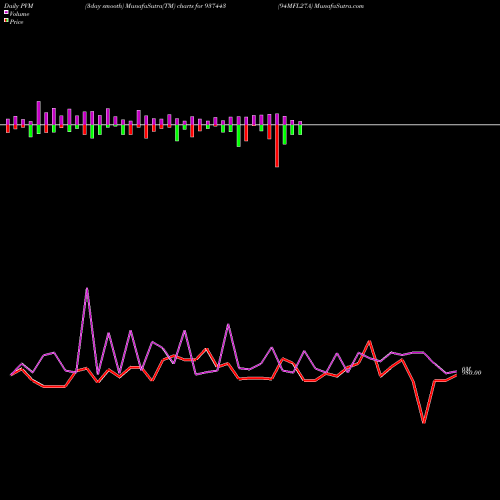This screenshot has height=500, width=500.
Task: Click the lowest dip of red price line
Action: [424, 422]
